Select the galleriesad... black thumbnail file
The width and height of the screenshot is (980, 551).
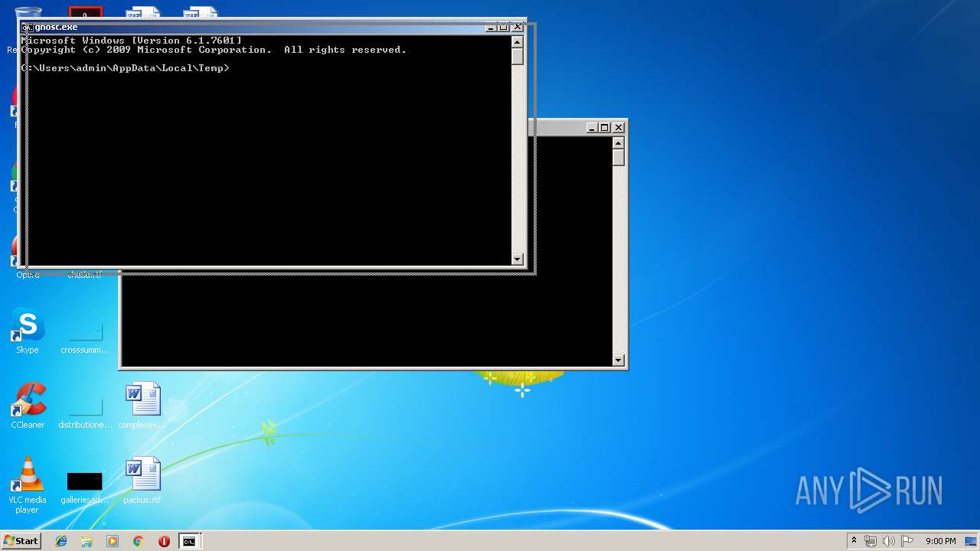(84, 487)
